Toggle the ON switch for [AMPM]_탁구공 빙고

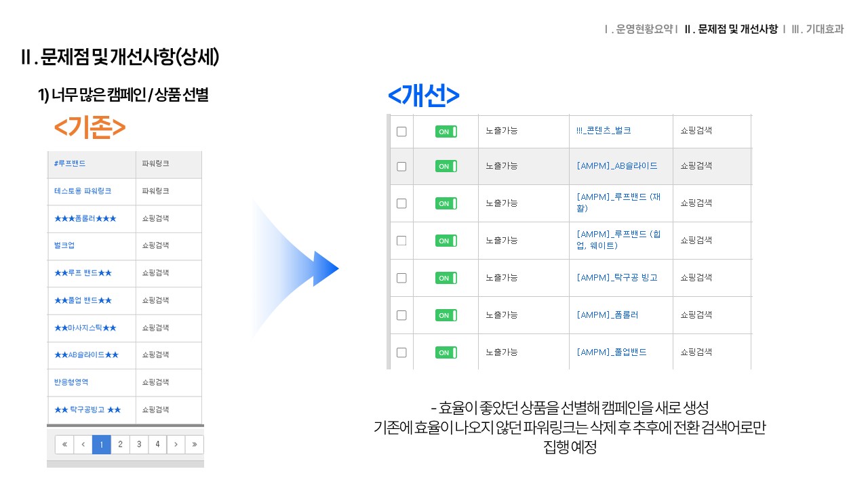(446, 278)
